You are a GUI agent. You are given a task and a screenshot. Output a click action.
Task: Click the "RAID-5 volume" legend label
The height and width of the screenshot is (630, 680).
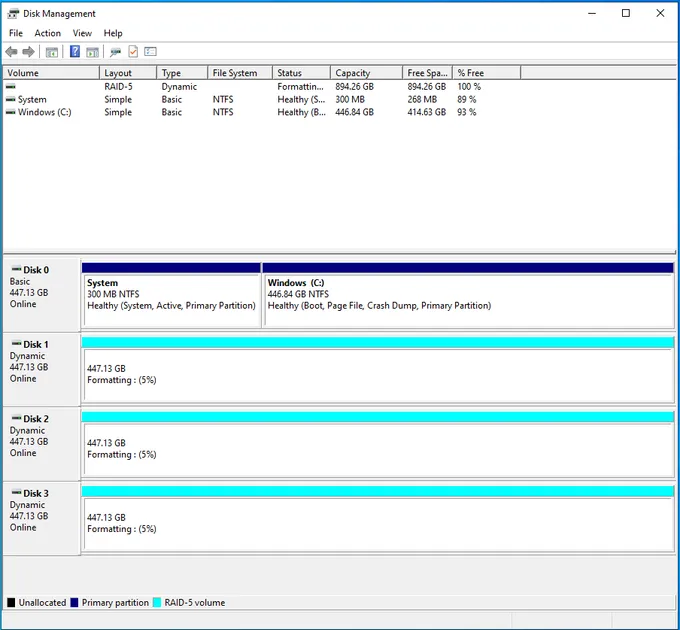[195, 603]
